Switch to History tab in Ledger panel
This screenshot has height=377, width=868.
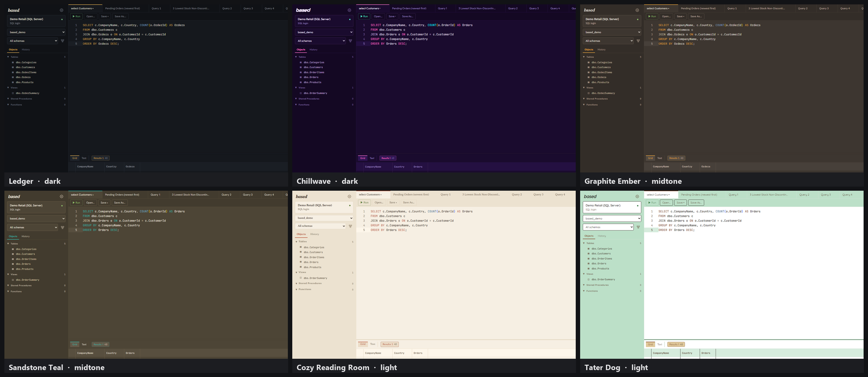click(26, 49)
